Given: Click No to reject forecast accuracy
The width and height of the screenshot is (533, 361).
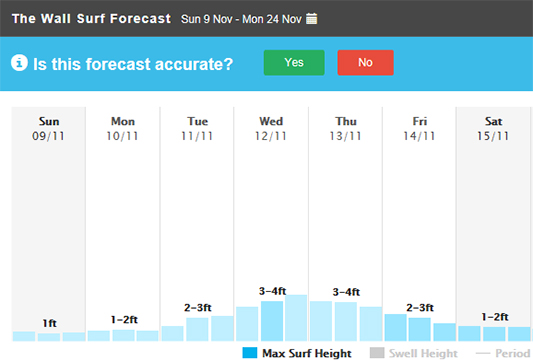Looking at the screenshot, I should tap(365, 63).
